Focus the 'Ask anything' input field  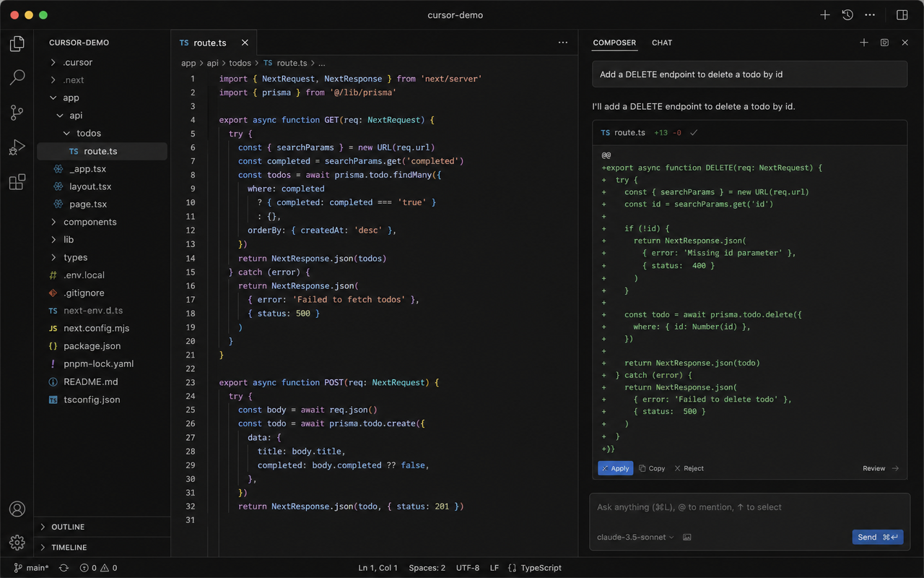pos(750,507)
